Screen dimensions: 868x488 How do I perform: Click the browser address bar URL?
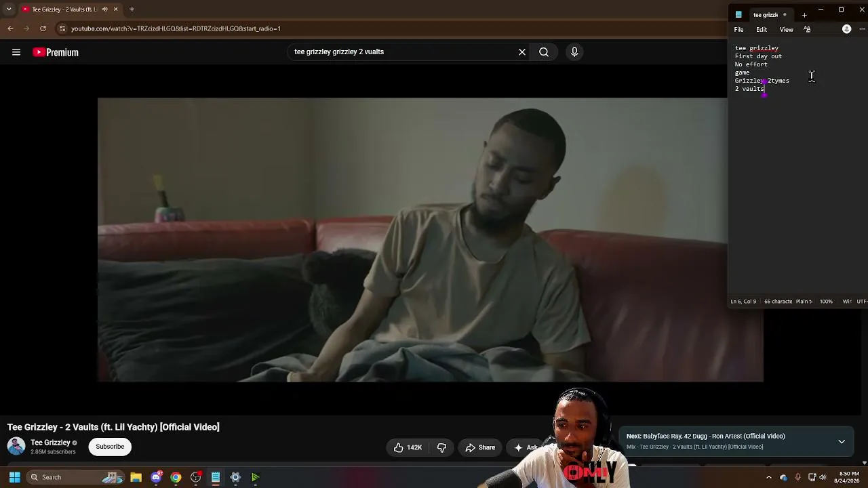click(x=176, y=28)
